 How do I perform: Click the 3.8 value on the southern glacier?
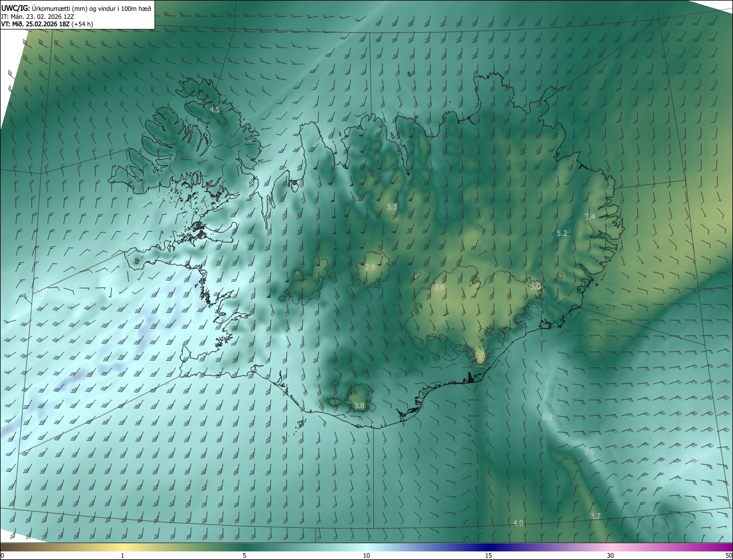[359, 406]
